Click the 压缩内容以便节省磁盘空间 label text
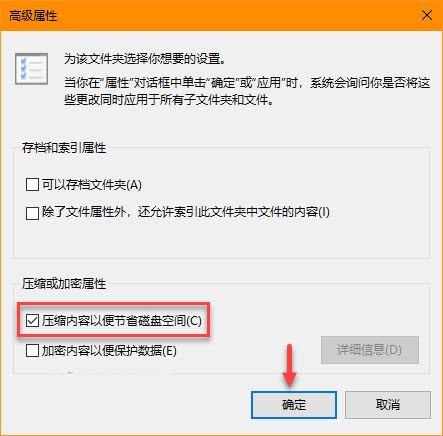 (122, 321)
